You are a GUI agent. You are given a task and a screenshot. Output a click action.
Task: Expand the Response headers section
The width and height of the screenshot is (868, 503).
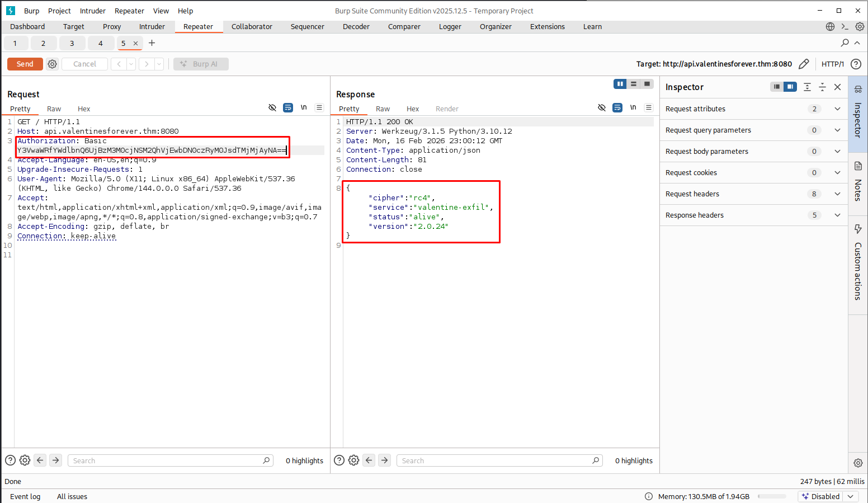pos(837,215)
